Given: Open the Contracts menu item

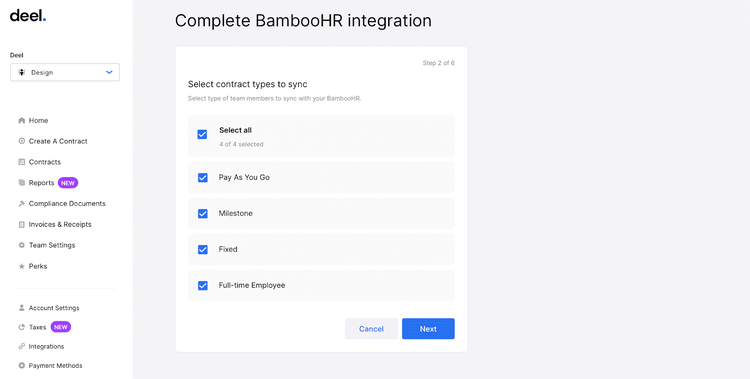Looking at the screenshot, I should point(44,162).
